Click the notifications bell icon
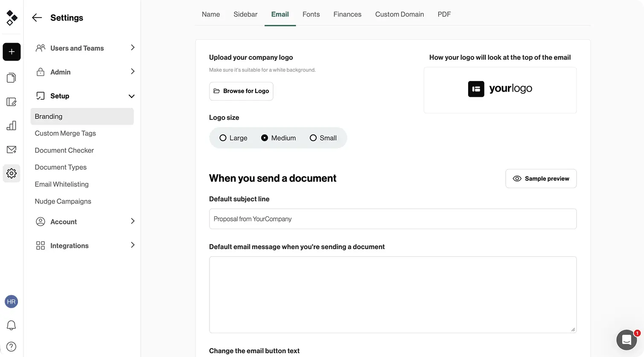 pos(12,325)
